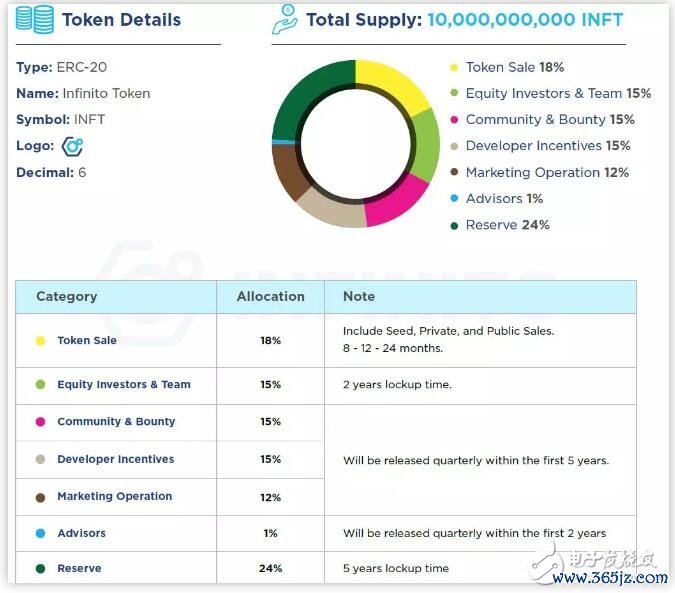This screenshot has width=675, height=593.
Task: Click the 5 years lockup time note
Action: (396, 568)
